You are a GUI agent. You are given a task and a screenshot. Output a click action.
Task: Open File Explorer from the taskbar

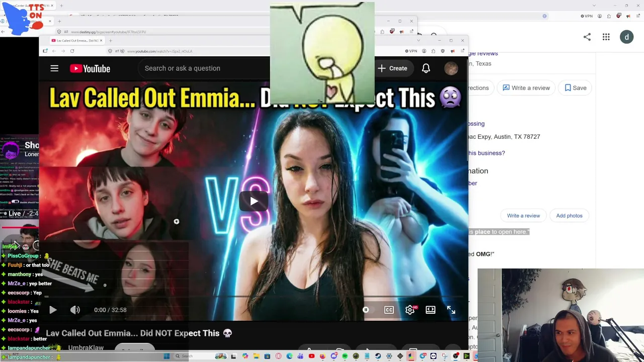point(256,356)
